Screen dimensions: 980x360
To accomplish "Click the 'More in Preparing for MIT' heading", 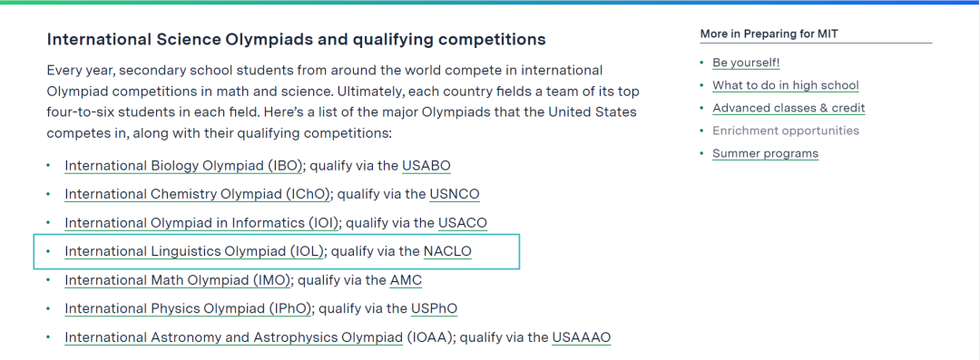I will pos(769,34).
